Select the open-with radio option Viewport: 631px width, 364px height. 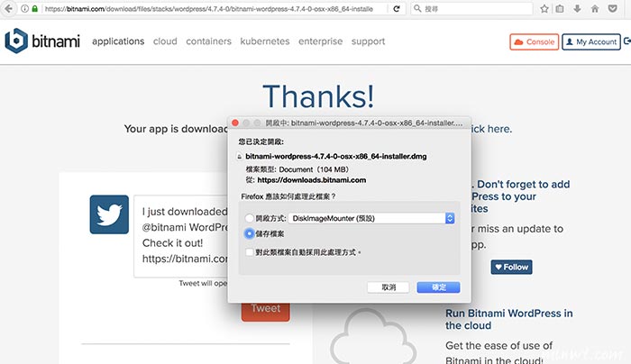click(249, 218)
